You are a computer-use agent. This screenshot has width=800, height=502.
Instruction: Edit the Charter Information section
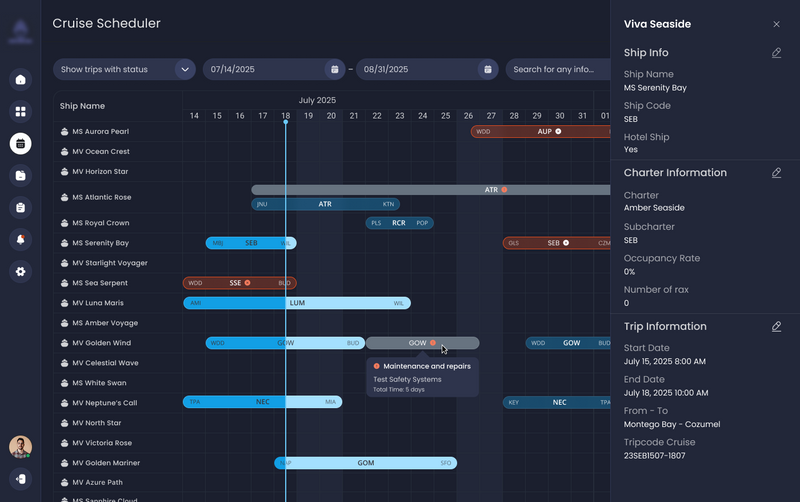point(777,173)
